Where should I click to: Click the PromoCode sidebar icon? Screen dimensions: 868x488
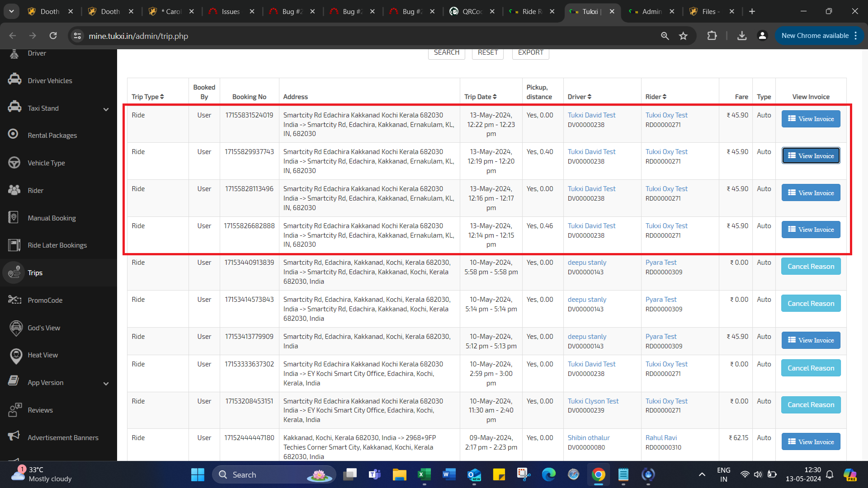pyautogui.click(x=14, y=300)
